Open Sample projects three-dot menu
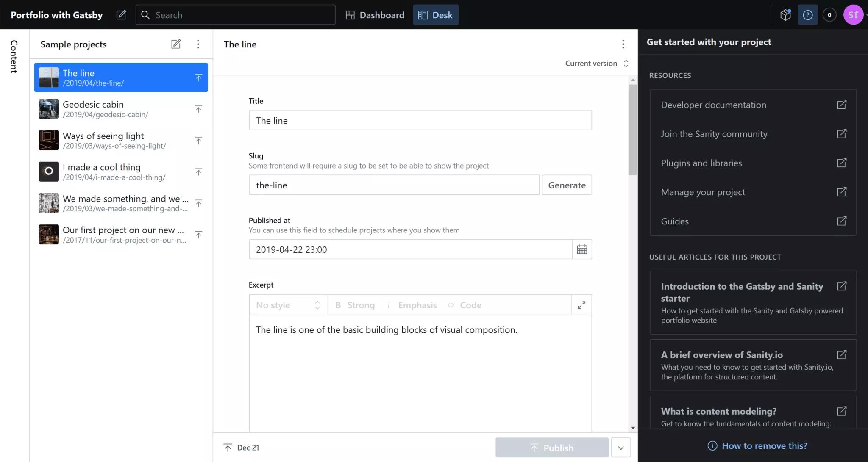 pyautogui.click(x=198, y=44)
